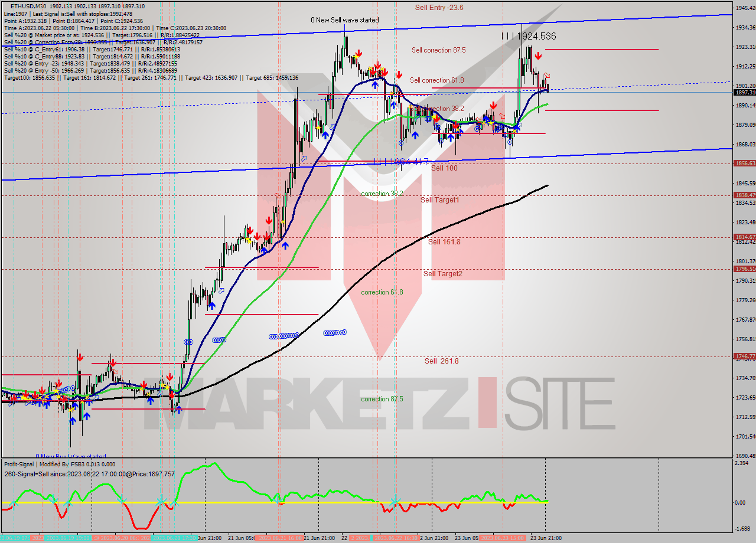Screen dimensions: 756x543
Task: Click the red 1746.77 price level tag
Action: tap(744, 356)
